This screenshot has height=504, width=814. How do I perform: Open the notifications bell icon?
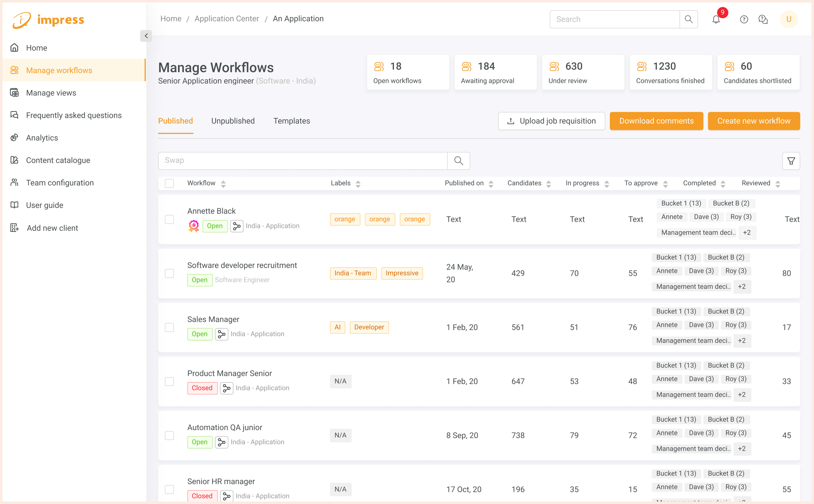tap(716, 20)
